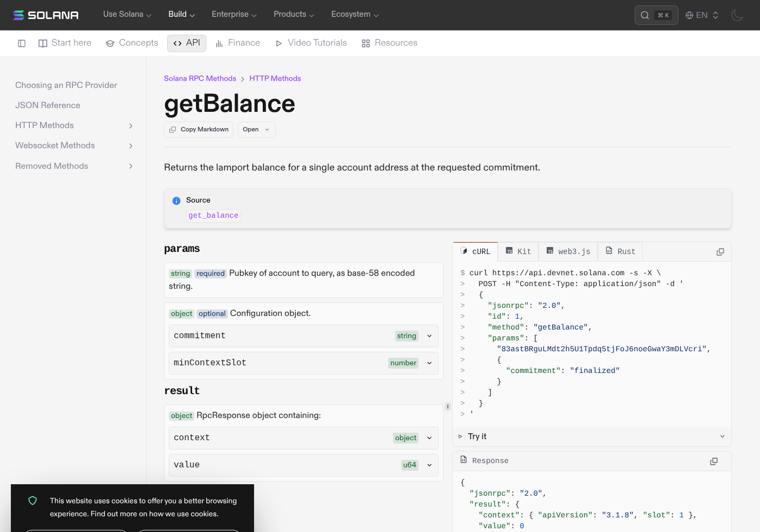Image resolution: width=760 pixels, height=532 pixels.
Task: Go to Start here section
Action: click(65, 43)
